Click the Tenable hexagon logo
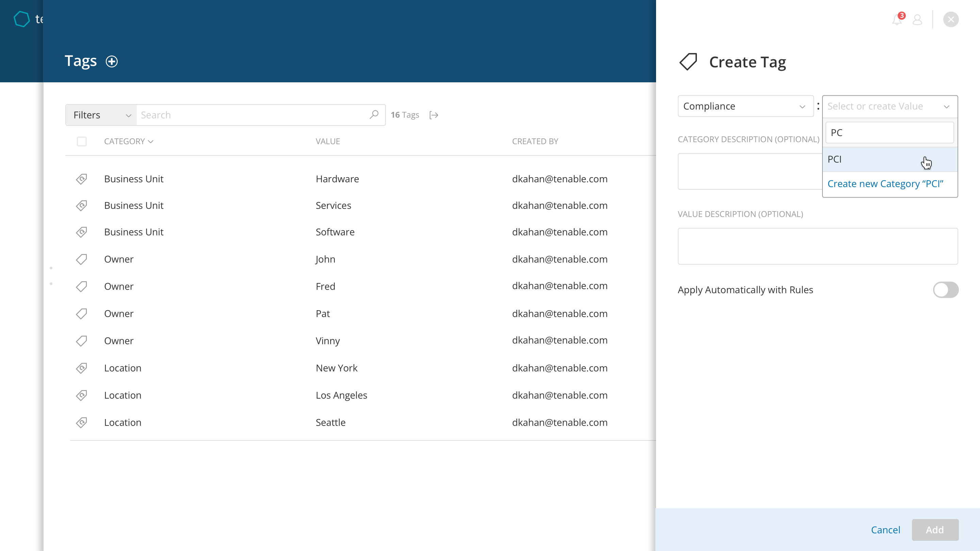The width and height of the screenshot is (980, 551). point(22,19)
